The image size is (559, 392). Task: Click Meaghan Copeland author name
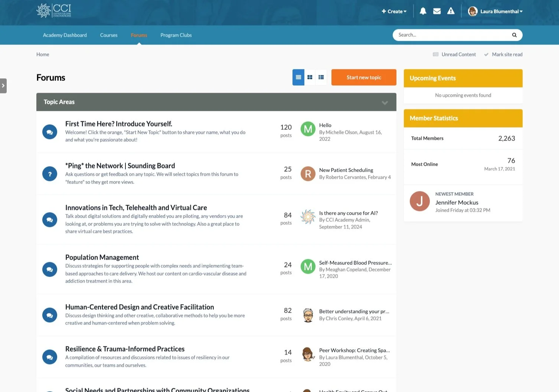[346, 270]
